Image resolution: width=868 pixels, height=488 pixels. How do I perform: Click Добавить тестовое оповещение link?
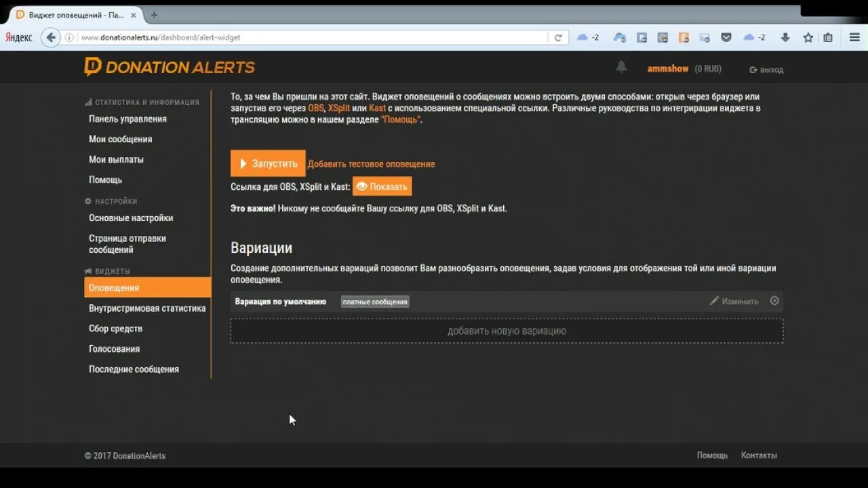pos(372,164)
